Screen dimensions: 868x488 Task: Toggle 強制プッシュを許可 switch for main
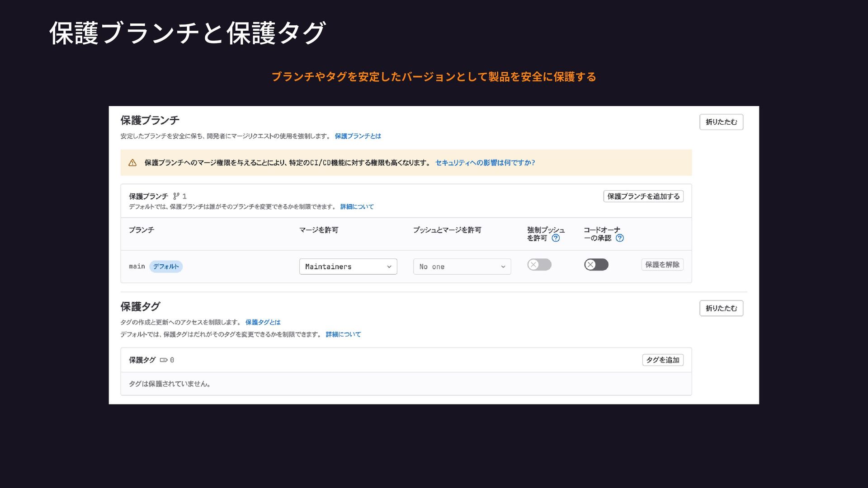[539, 265]
